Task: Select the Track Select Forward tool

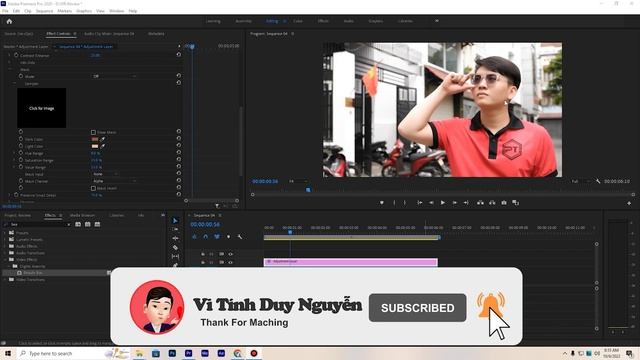Action: (x=175, y=229)
